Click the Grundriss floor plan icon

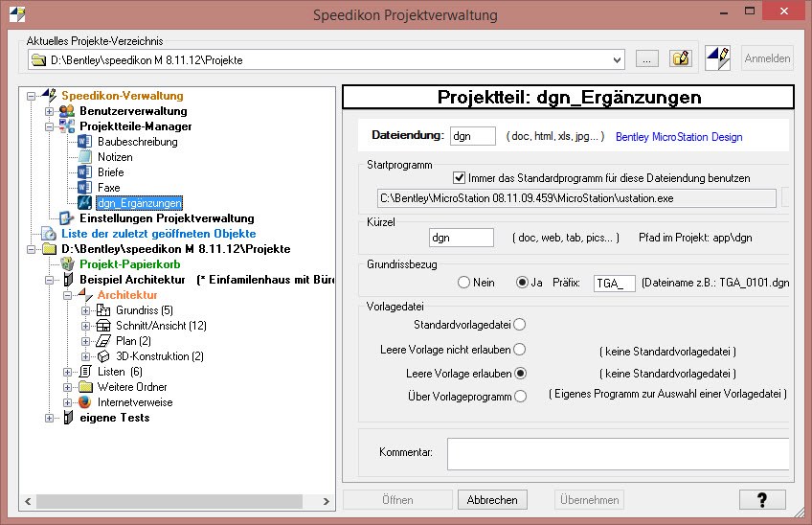click(103, 310)
